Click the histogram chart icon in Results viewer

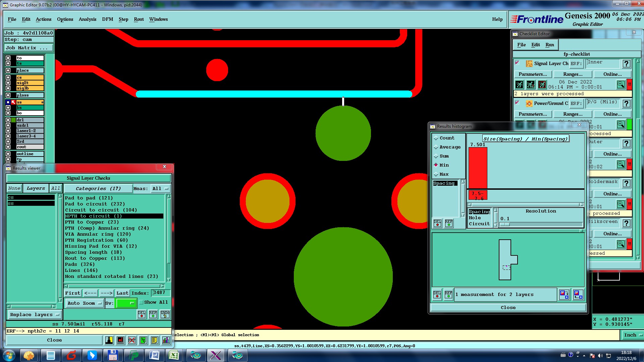click(x=166, y=340)
